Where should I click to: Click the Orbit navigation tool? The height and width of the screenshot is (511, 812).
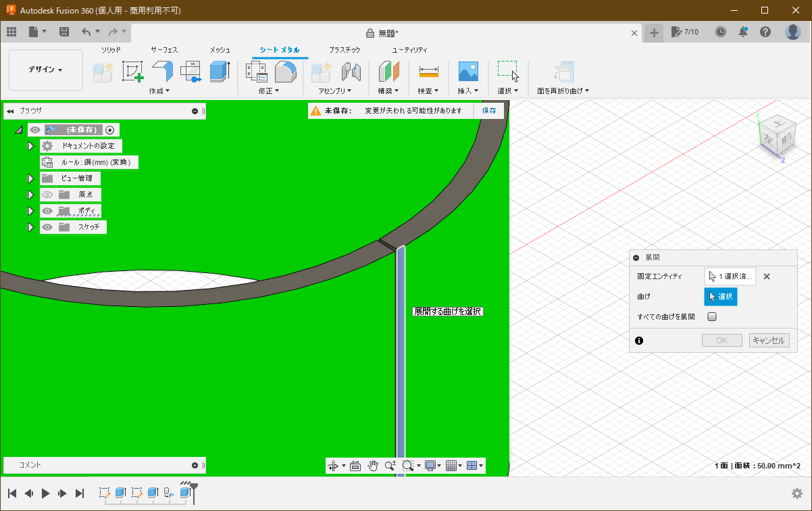coord(332,466)
